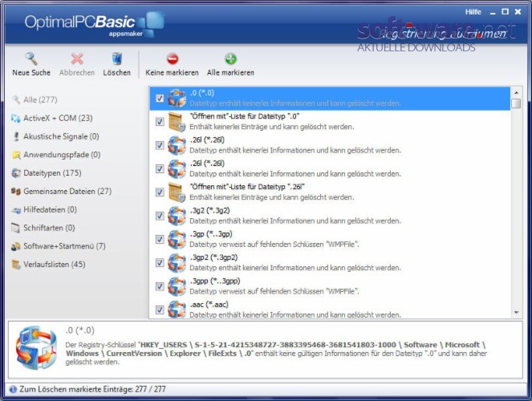Click the info icon in the status bar
The image size is (532, 401).
coord(13,390)
